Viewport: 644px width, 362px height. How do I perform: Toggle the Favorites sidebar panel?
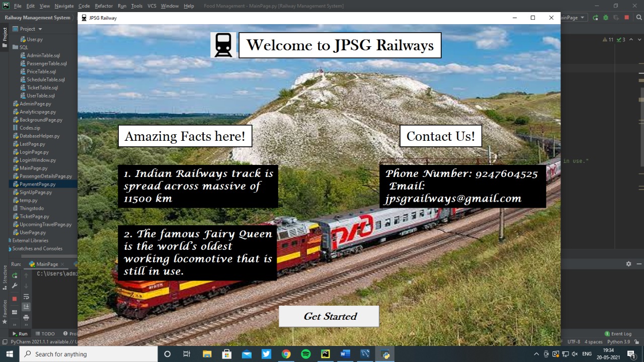[x=5, y=309]
